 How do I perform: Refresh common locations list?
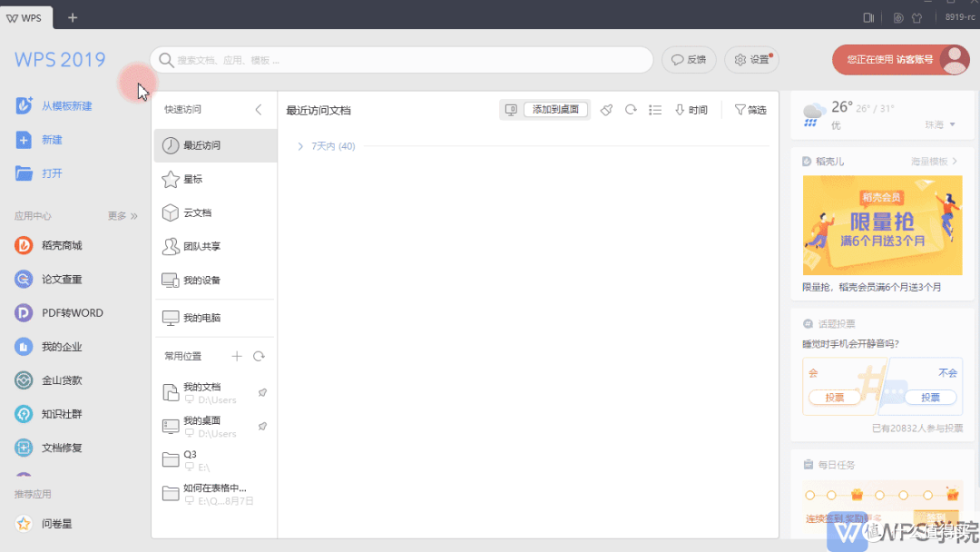pyautogui.click(x=259, y=356)
